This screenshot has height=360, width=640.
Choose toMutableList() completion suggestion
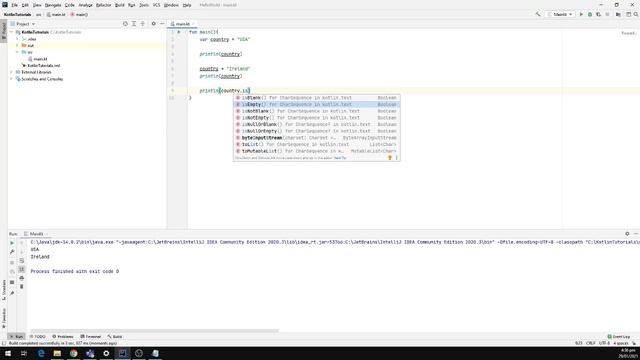pyautogui.click(x=317, y=151)
